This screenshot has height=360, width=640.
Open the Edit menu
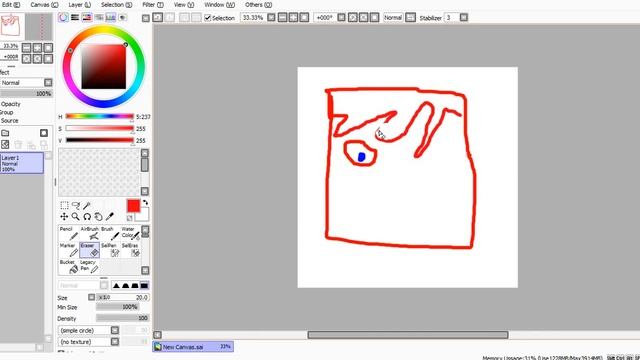11,4
